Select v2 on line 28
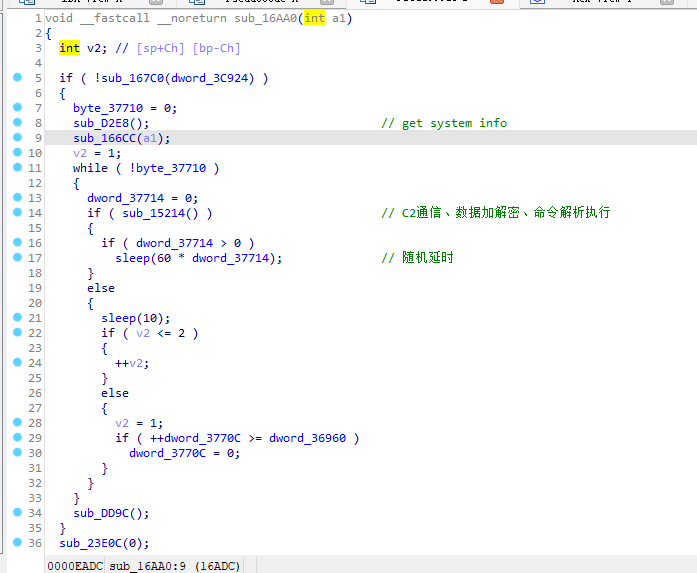This screenshot has height=573, width=697. [x=122, y=423]
